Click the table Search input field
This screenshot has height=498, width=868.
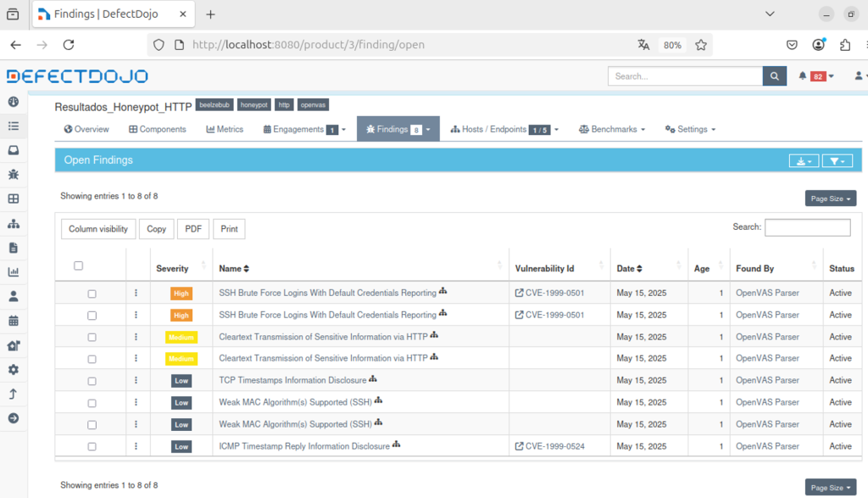coord(807,227)
